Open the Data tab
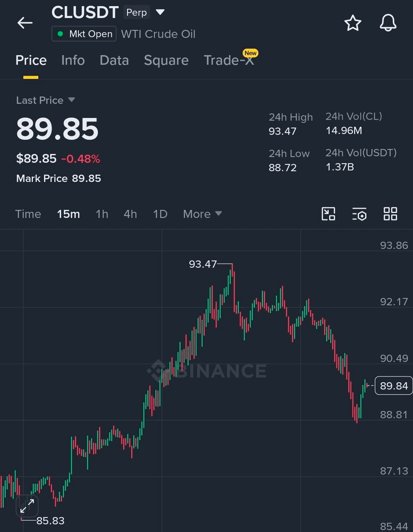413x532 pixels. [114, 61]
